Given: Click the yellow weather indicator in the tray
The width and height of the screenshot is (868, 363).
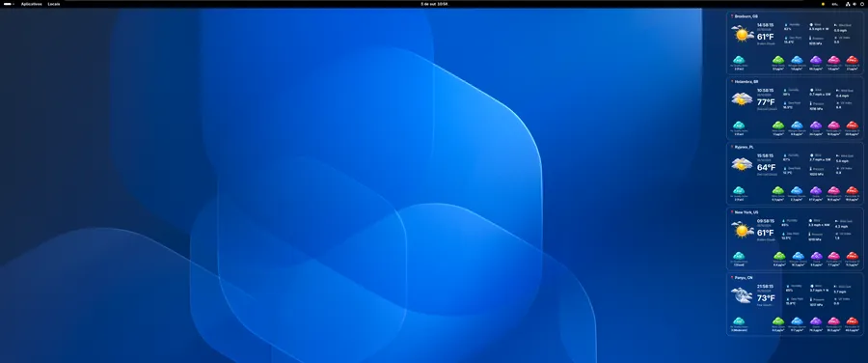Looking at the screenshot, I should [824, 4].
